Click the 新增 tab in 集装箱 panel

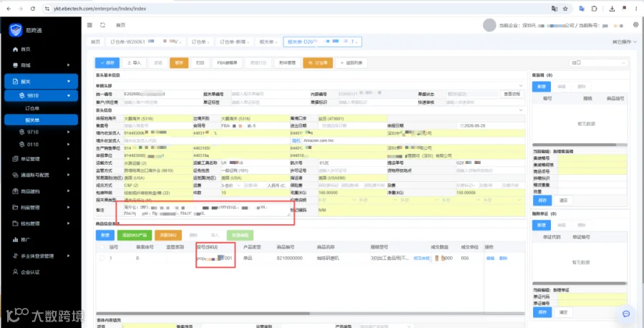pyautogui.click(x=542, y=87)
